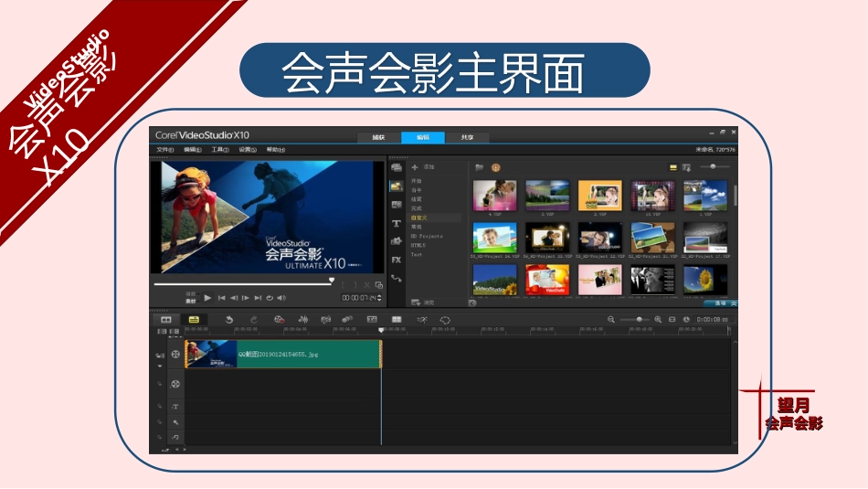Click the undo arrow in timeline toolbar
Viewport: 868px width, 489px height.
pos(228,320)
